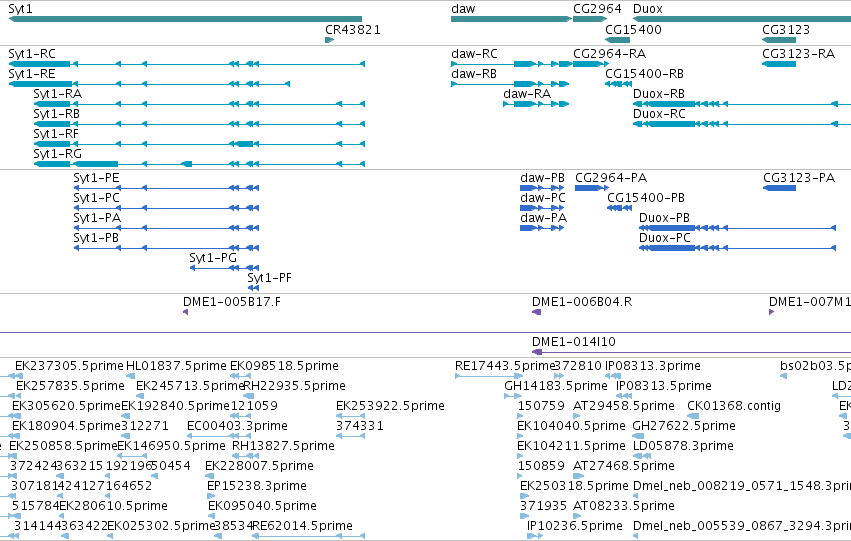Select the CG2964-PA protein feature
The height and width of the screenshot is (541, 851).
coord(592,188)
